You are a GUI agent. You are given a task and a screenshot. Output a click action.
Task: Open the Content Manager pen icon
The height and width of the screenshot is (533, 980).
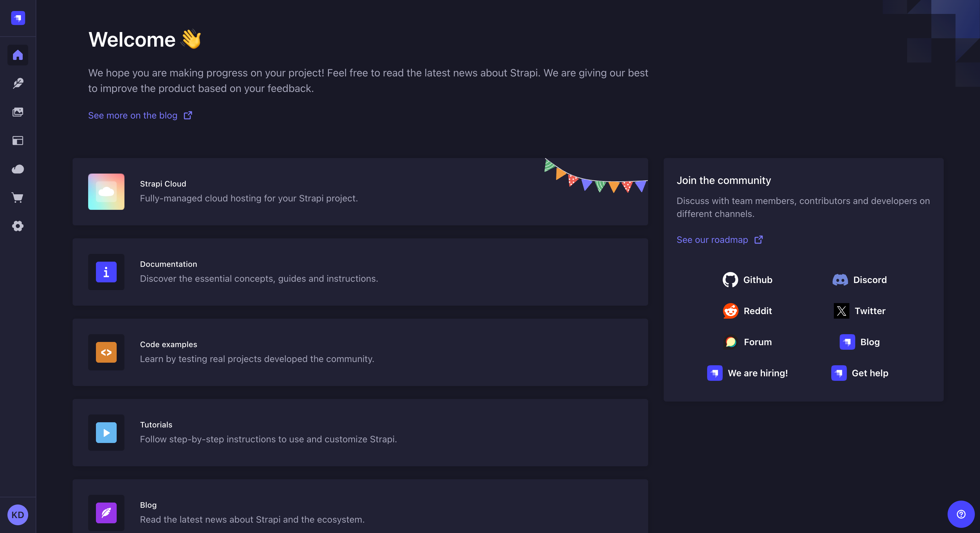pos(17,83)
